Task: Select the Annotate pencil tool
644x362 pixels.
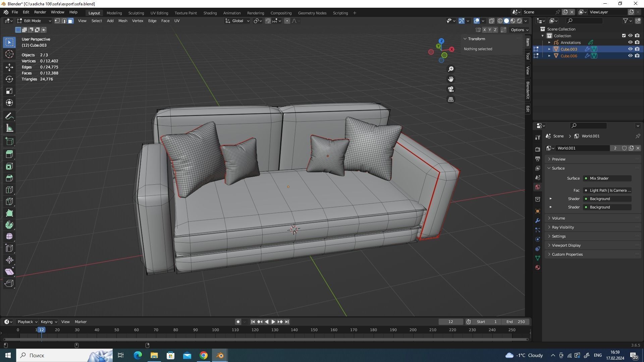Action: coord(9,116)
